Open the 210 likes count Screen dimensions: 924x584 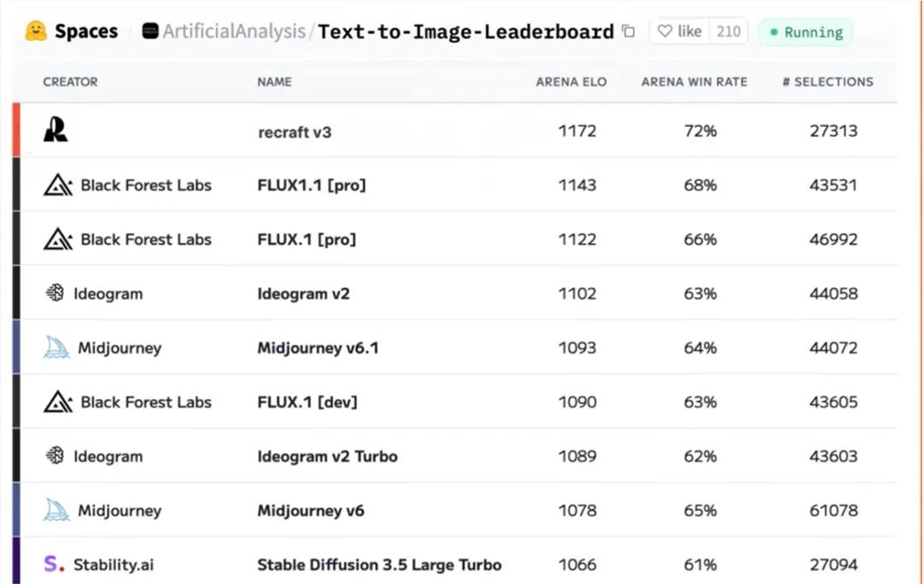point(729,31)
